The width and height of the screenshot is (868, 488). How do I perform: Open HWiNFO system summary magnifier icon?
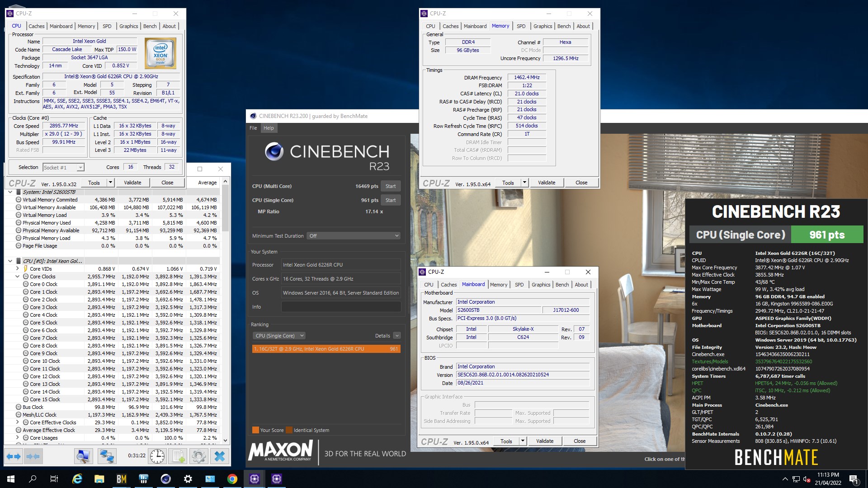pyautogui.click(x=83, y=456)
